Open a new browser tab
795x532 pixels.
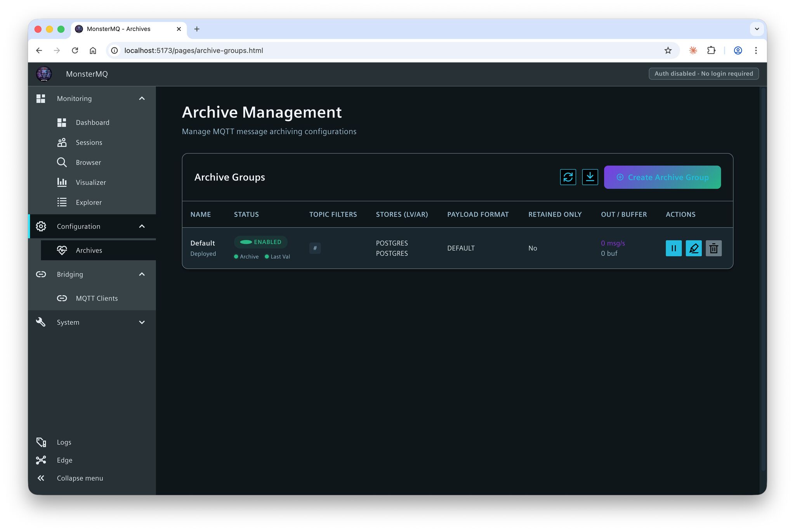pyautogui.click(x=197, y=29)
